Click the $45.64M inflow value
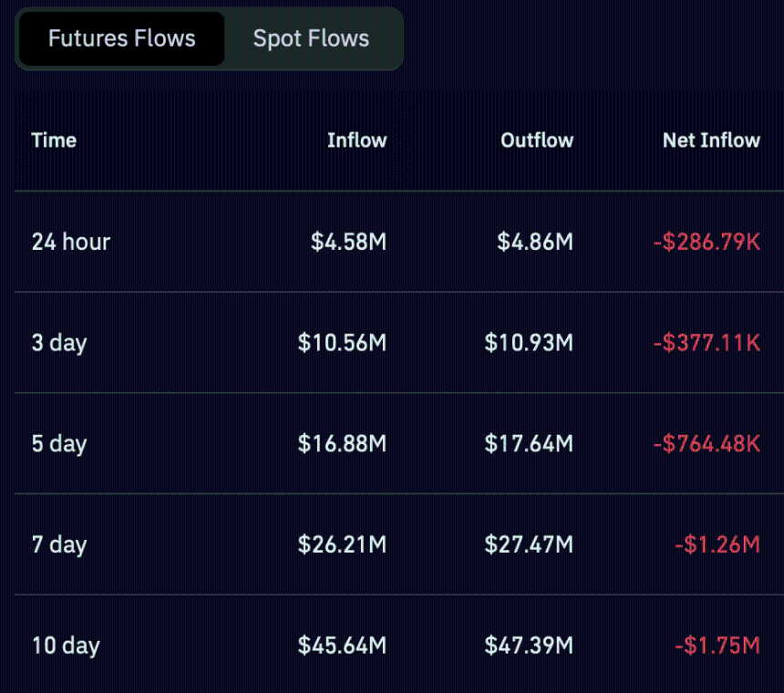This screenshot has height=693, width=784. (342, 646)
